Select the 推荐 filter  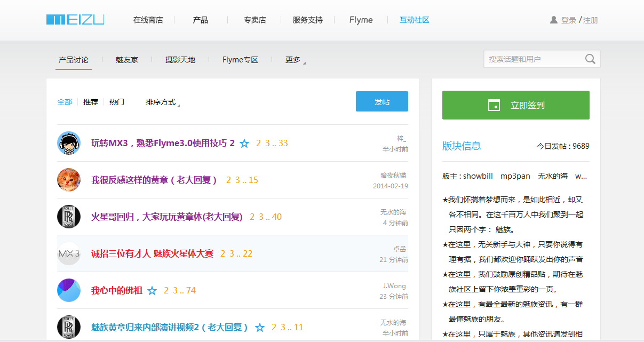pos(91,102)
